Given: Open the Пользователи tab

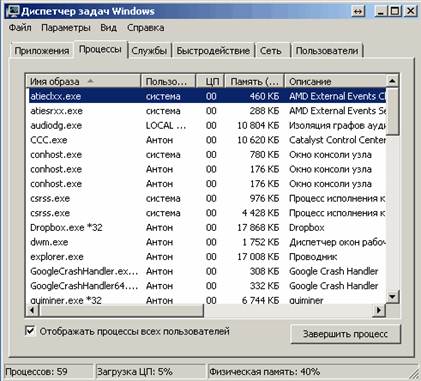Looking at the screenshot, I should [327, 51].
